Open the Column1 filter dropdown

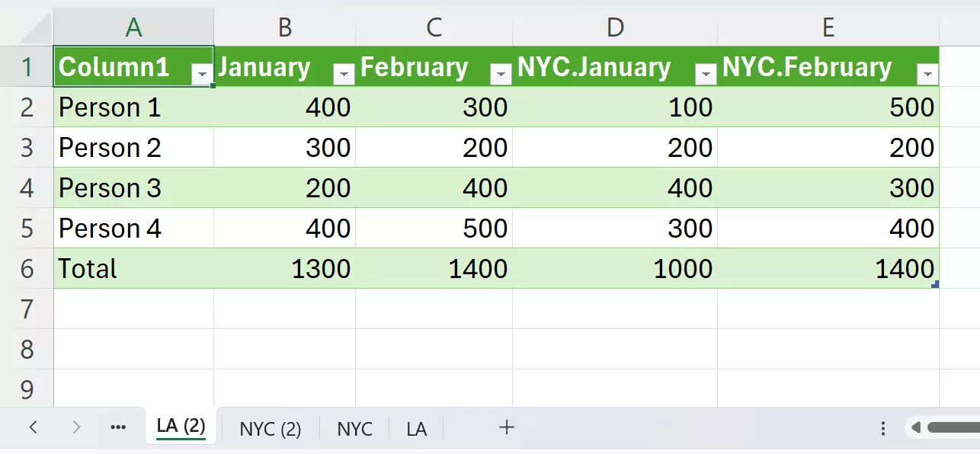203,74
